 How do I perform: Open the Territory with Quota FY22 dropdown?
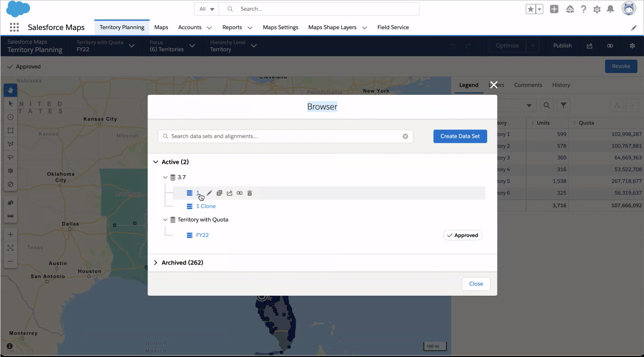point(105,46)
